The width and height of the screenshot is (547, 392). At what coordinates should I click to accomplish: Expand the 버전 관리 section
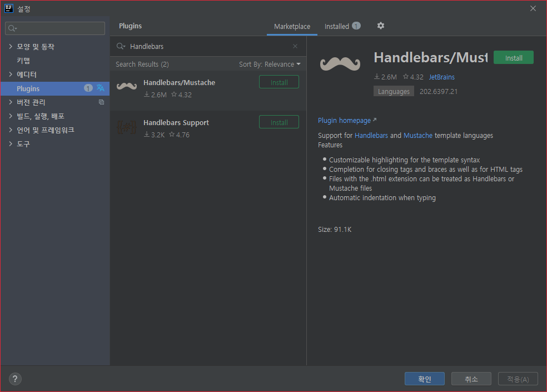click(11, 102)
